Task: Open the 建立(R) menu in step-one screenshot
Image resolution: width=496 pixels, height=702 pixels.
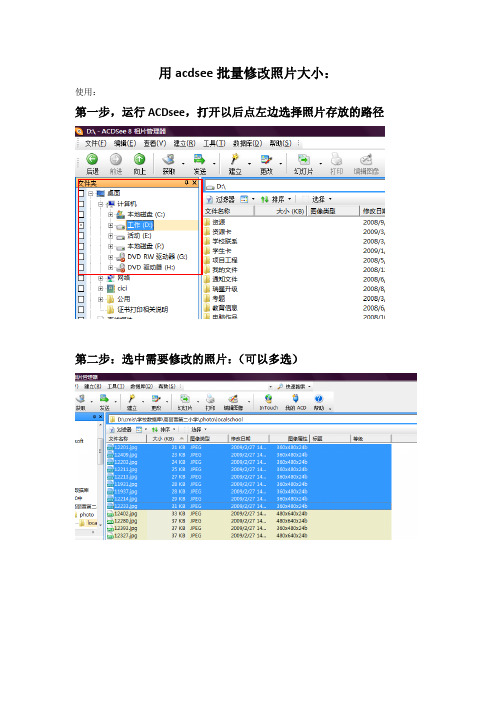Action: point(184,143)
